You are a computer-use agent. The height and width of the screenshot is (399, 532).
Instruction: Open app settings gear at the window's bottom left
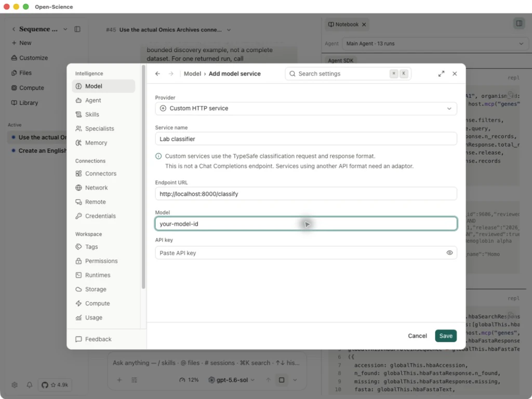coord(14,385)
